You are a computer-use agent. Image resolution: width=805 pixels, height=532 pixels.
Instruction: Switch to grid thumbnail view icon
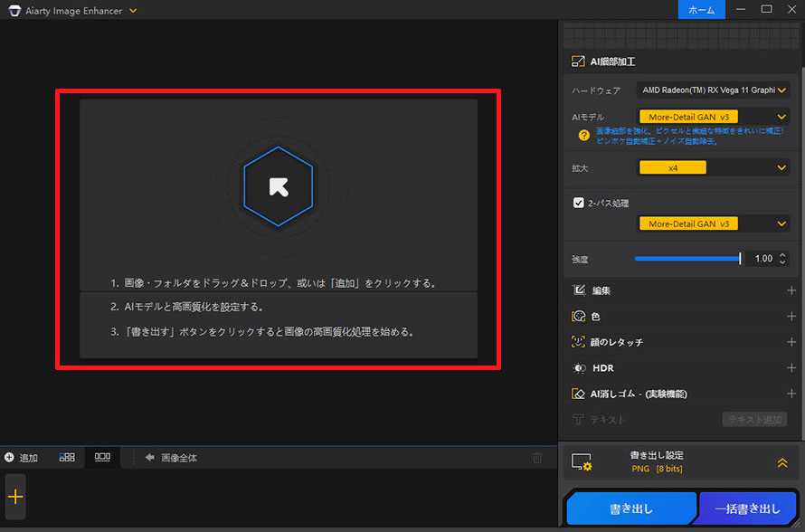pos(67,457)
